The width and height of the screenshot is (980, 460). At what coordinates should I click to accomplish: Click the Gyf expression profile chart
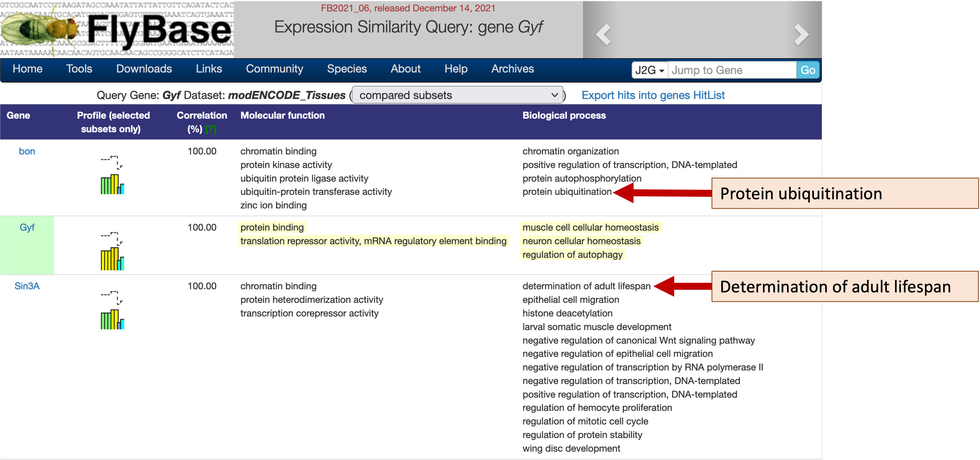click(x=112, y=251)
